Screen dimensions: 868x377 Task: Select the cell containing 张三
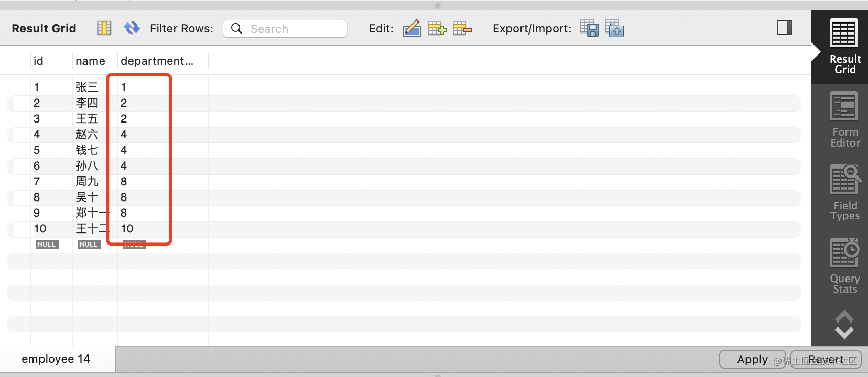click(87, 87)
